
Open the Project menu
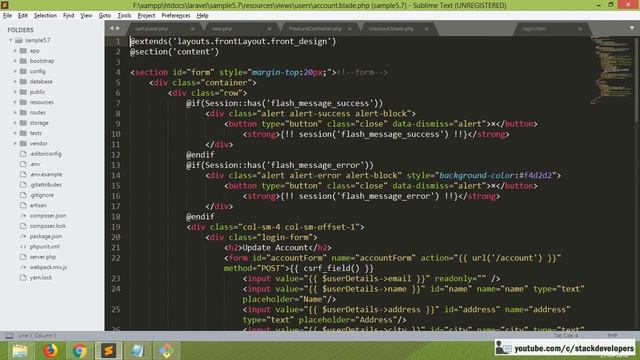146,16
